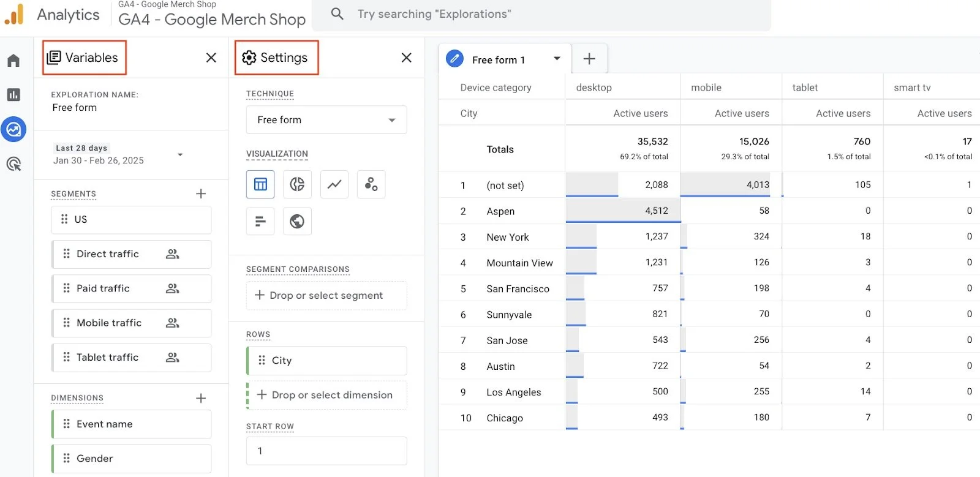The image size is (980, 477).
Task: Select the bar chart visualization icon
Action: click(260, 221)
